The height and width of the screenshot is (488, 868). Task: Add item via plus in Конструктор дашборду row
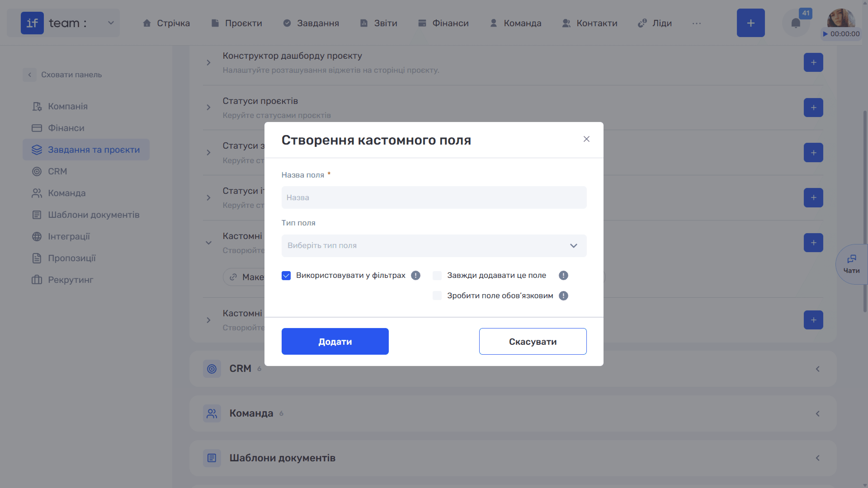[x=813, y=62]
